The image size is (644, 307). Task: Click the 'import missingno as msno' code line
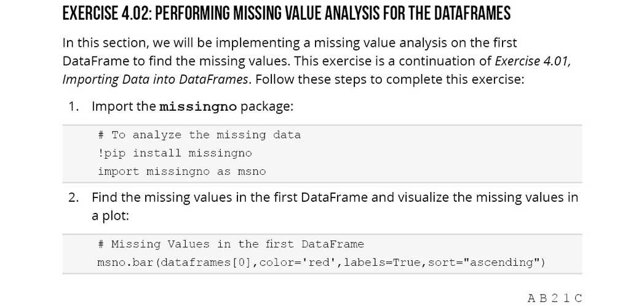click(181, 172)
